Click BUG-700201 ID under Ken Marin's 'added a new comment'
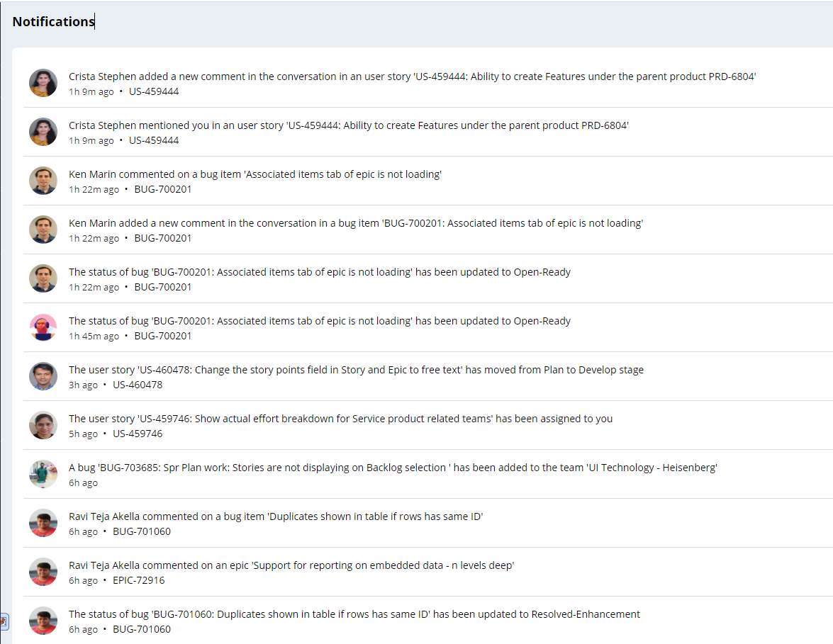Screen dimensions: 833x644 coord(162,238)
